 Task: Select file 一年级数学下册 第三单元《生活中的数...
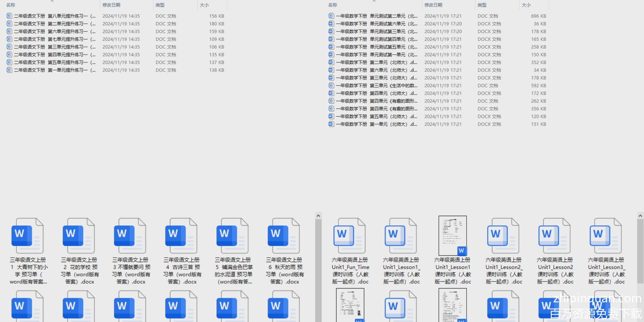pos(377,86)
